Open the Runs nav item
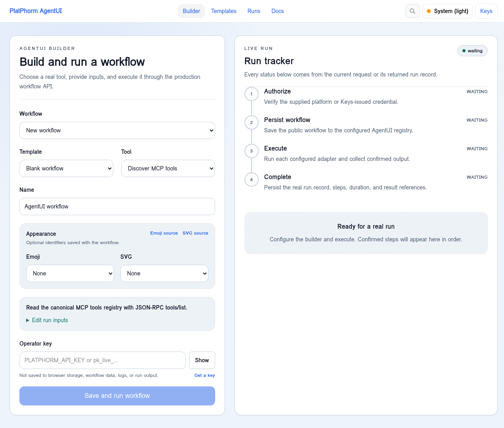The width and height of the screenshot is (504, 428). pos(254,11)
